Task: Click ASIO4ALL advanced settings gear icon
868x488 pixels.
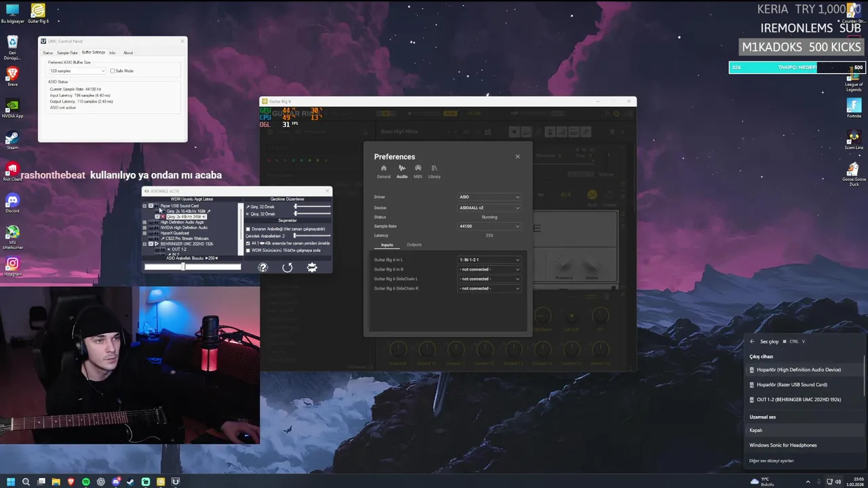Action: point(312,267)
